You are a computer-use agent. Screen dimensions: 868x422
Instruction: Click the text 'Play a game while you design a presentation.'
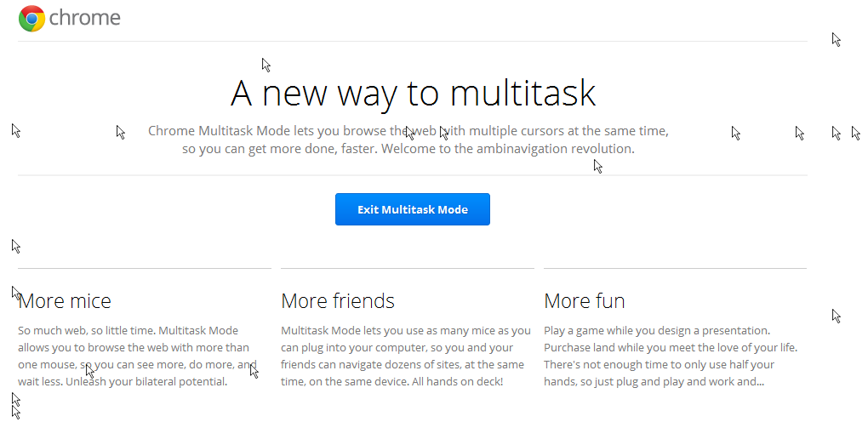coord(657,331)
